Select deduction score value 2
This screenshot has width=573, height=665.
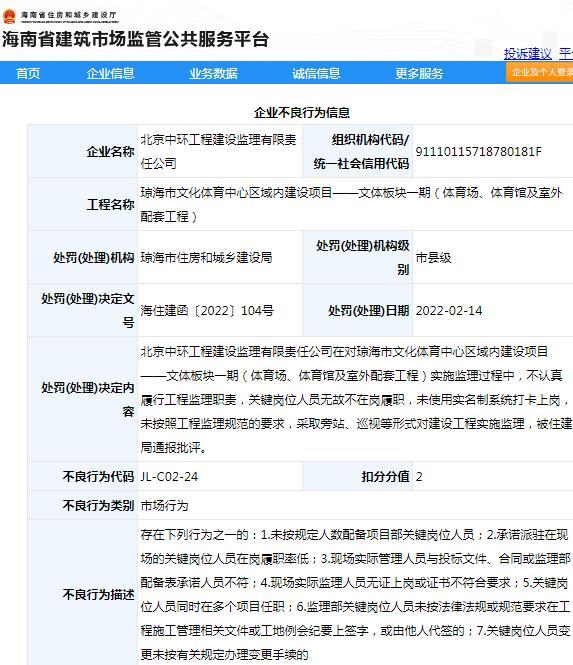(x=419, y=477)
